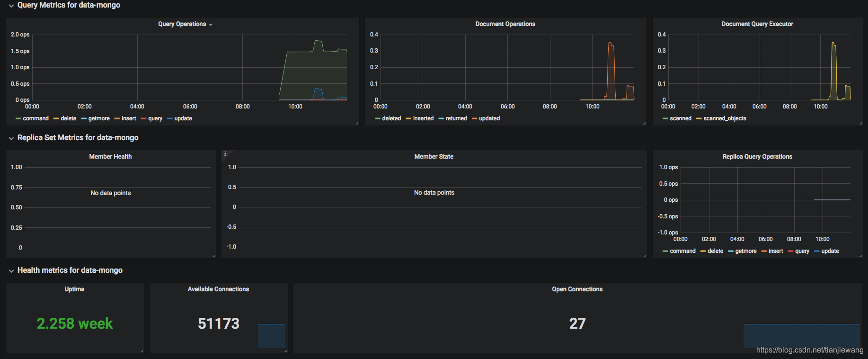Click the -1.0 ops axis label in Replica Query Operations
This screenshot has height=359, width=868.
point(668,233)
